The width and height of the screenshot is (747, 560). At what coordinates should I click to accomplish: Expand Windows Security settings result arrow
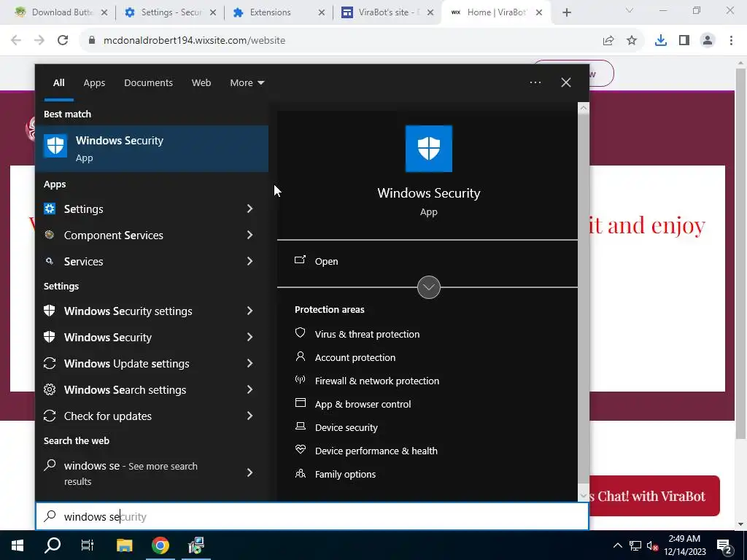point(249,311)
